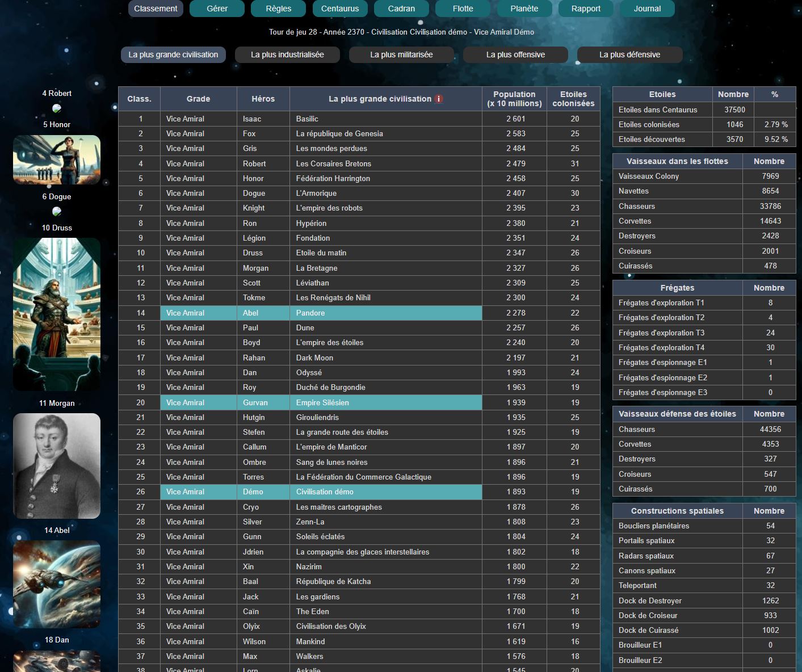Open the Journal page

[x=647, y=9]
